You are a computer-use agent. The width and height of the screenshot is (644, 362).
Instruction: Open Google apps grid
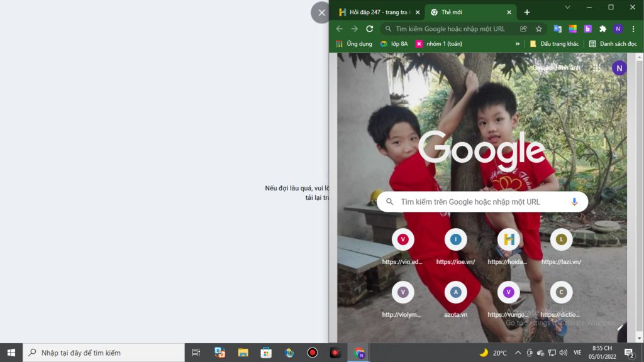click(x=596, y=68)
